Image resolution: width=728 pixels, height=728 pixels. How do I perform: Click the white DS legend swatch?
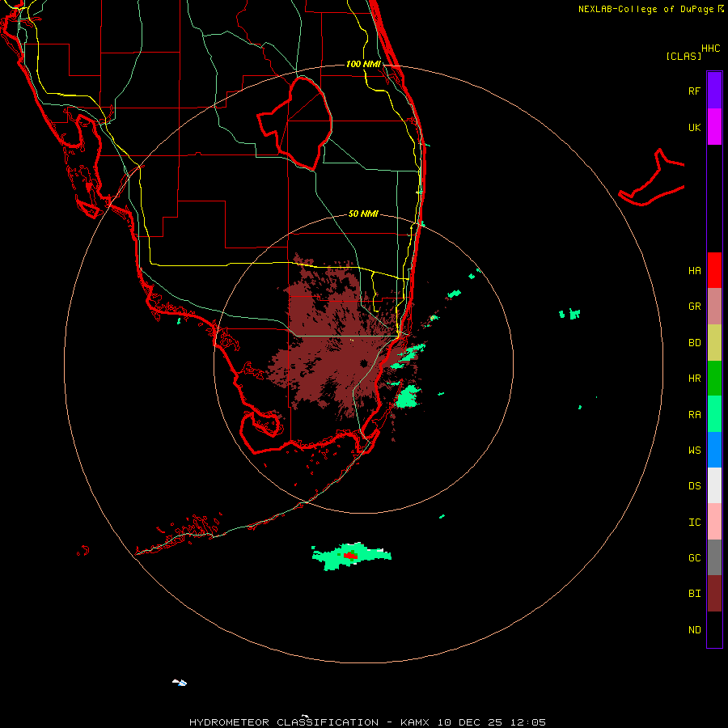[x=714, y=485]
